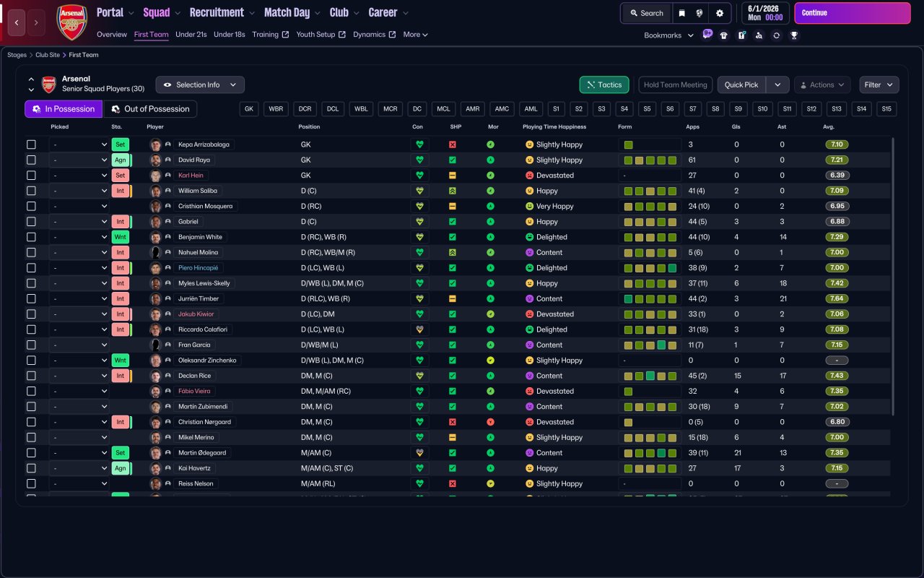Go back with the left arrow button
The height and width of the screenshot is (578, 924).
coord(17,23)
